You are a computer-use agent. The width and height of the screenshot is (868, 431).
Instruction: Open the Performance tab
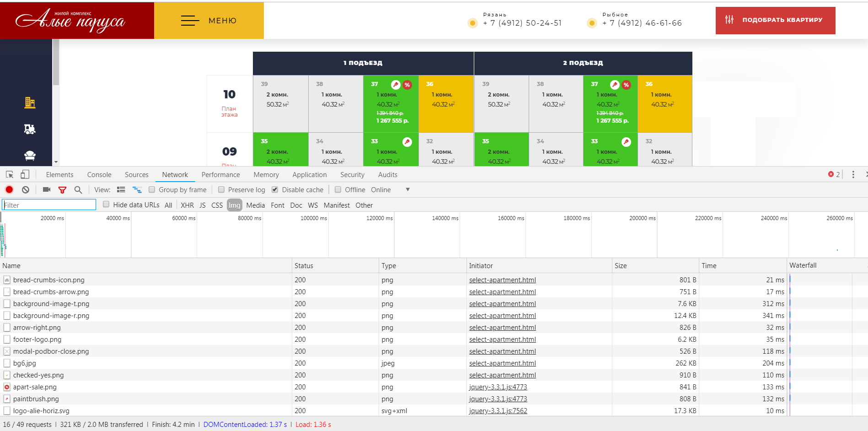pyautogui.click(x=220, y=174)
